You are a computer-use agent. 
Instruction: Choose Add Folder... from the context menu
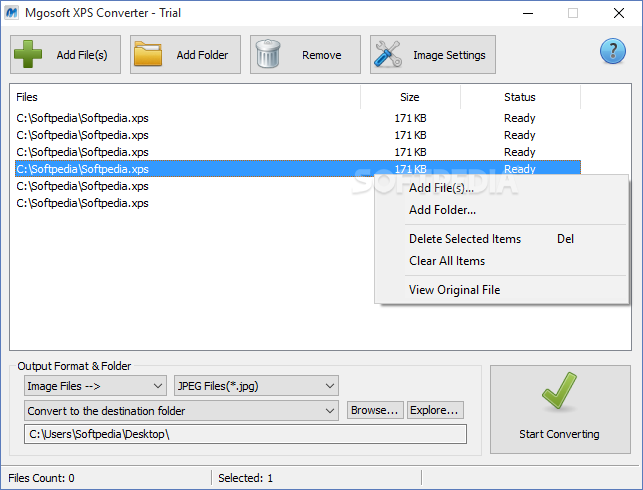[442, 210]
